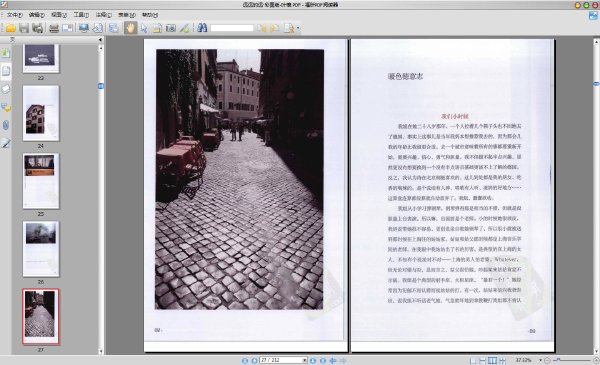Click Find Next icon beside search box

pyautogui.click(x=274, y=28)
